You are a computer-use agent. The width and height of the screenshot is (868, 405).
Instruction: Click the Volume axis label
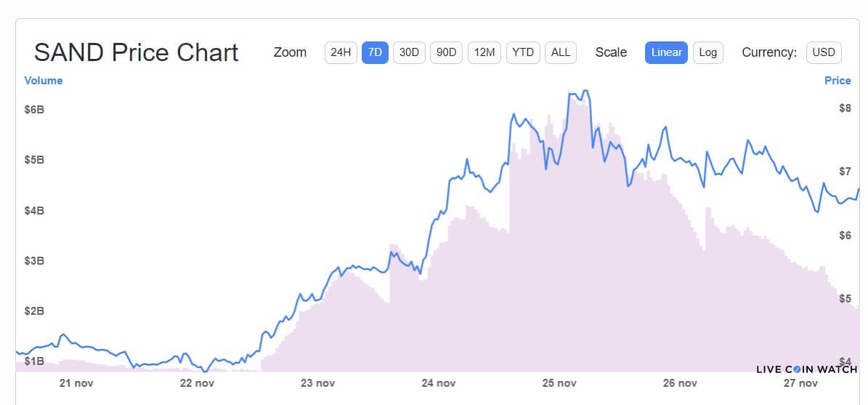[x=44, y=81]
